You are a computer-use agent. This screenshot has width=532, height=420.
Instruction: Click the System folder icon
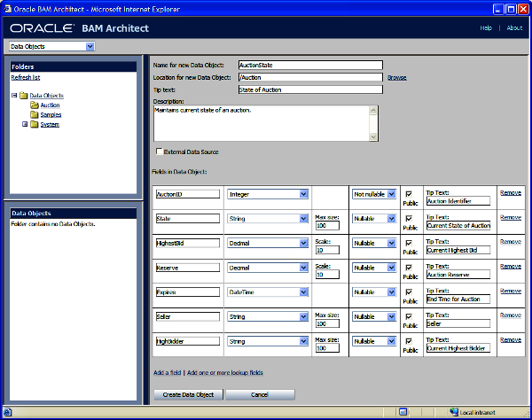pos(35,124)
